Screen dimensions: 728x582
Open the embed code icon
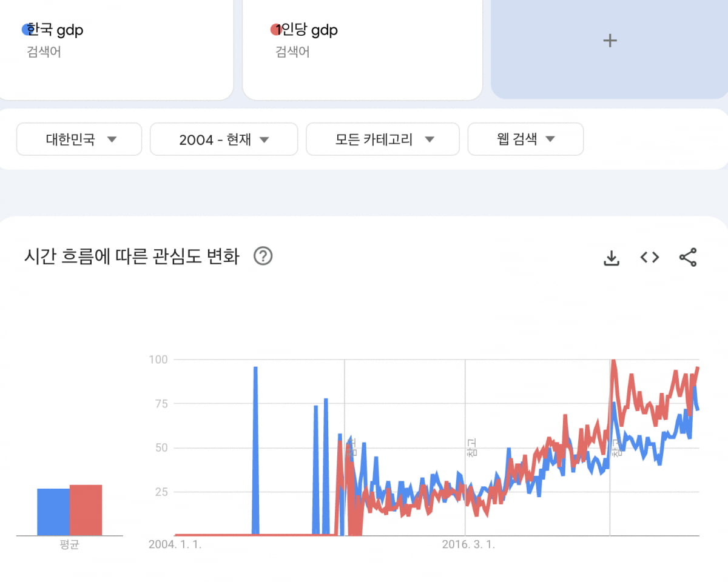[x=650, y=257]
